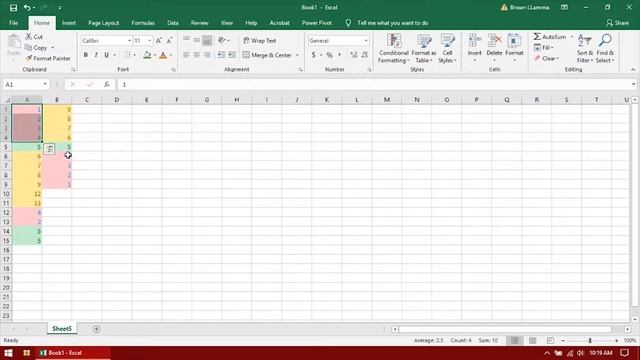Apply Accounting dollar format
This screenshot has width=640, height=360.
[x=313, y=55]
